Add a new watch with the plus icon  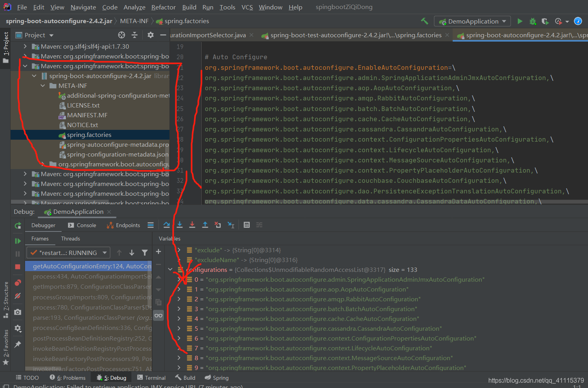pos(158,252)
